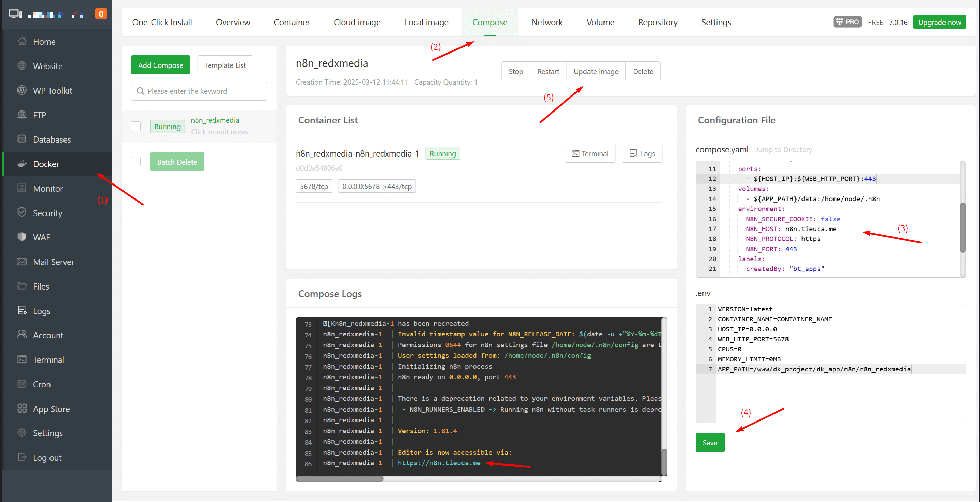Open the Cloud image tab
This screenshot has width=980, height=502.
pyautogui.click(x=357, y=22)
